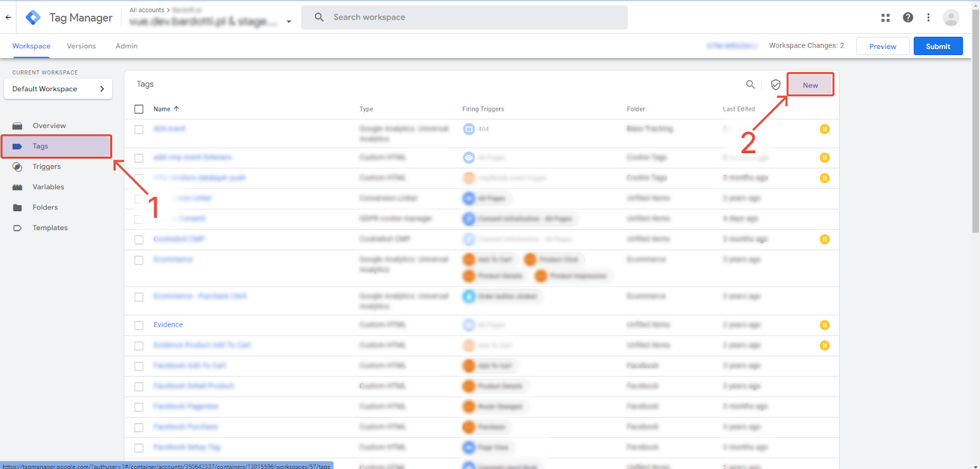The width and height of the screenshot is (980, 469).
Task: Select Tags in the sidebar
Action: point(56,146)
